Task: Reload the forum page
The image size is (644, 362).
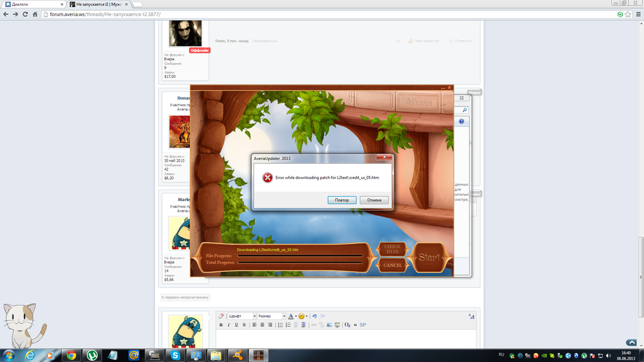Action: pos(26,14)
